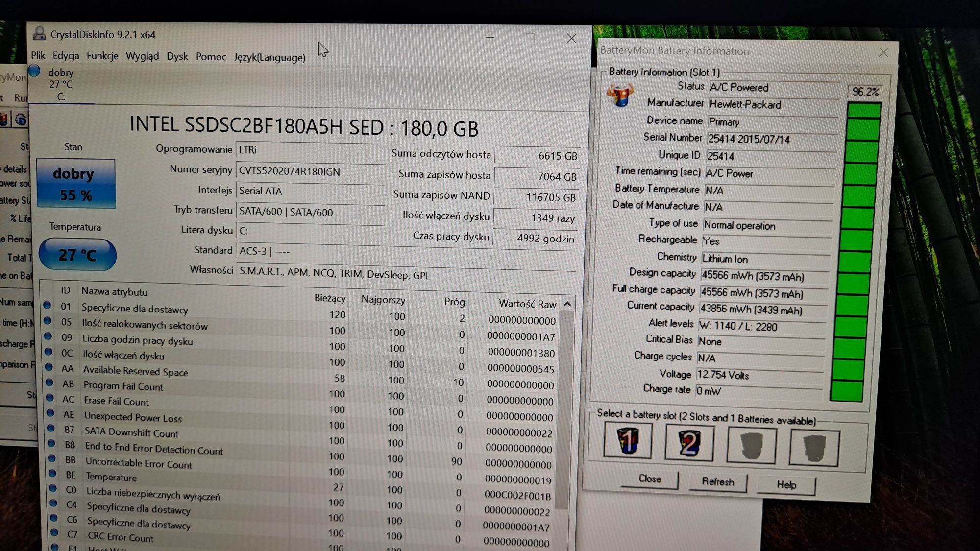
Task: Click the Interfejs field showing Serial ATA
Action: tap(310, 192)
